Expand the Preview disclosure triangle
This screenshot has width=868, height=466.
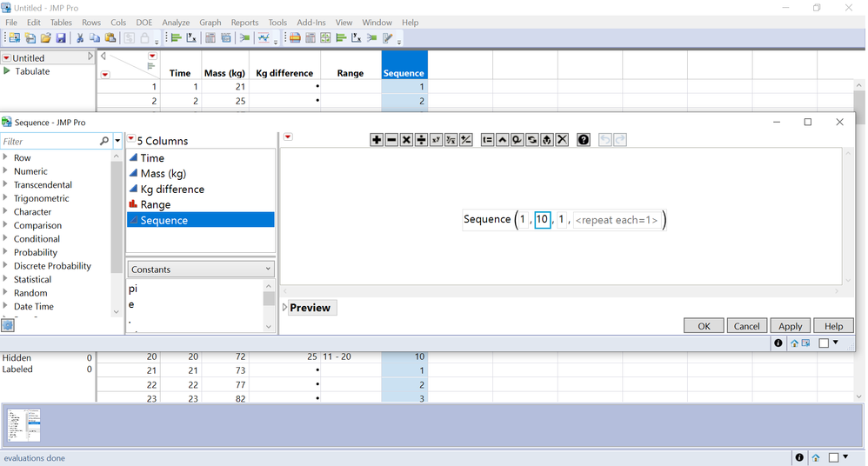coord(285,307)
